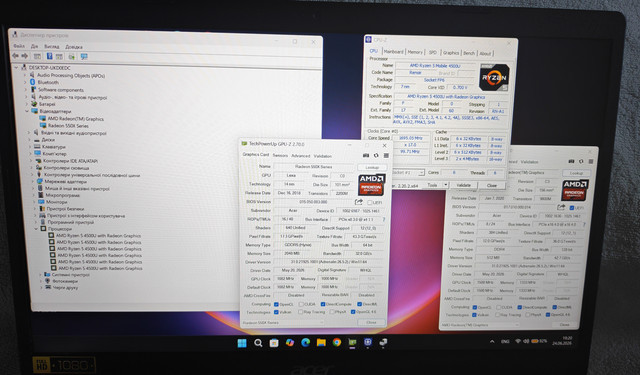Image resolution: width=640 pixels, height=375 pixels.
Task: Click the Lookup button in front GPU-Z window
Action: 372,167
